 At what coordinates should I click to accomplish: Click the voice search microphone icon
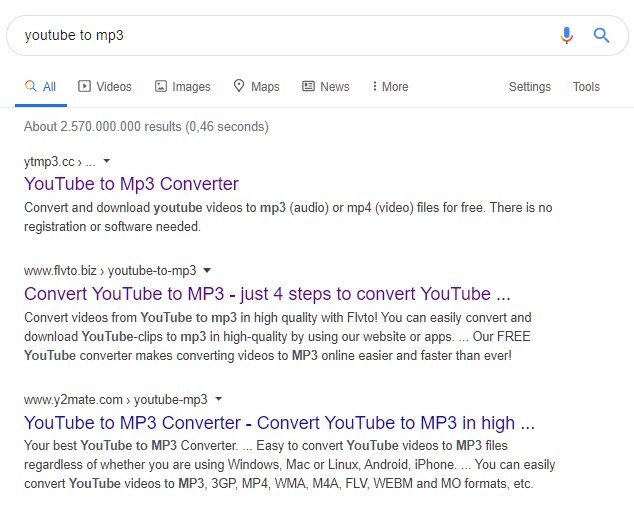coord(567,36)
